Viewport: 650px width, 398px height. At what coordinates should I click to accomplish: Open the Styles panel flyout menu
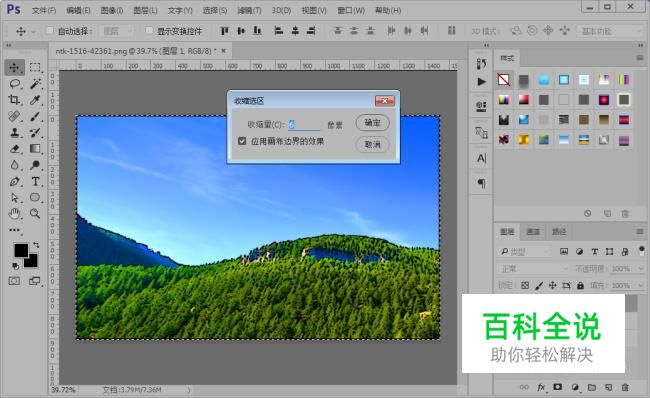pyautogui.click(x=640, y=58)
